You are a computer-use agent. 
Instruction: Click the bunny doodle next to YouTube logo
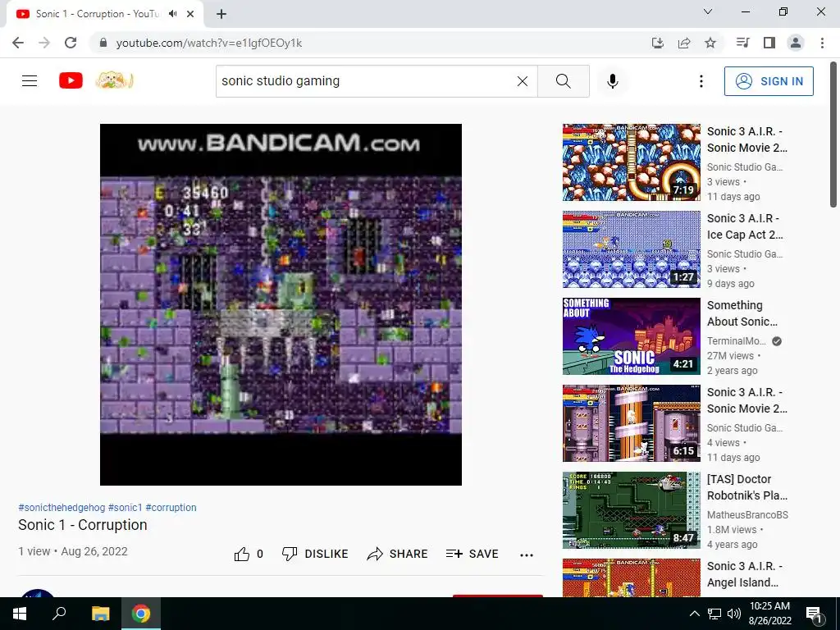pyautogui.click(x=115, y=81)
